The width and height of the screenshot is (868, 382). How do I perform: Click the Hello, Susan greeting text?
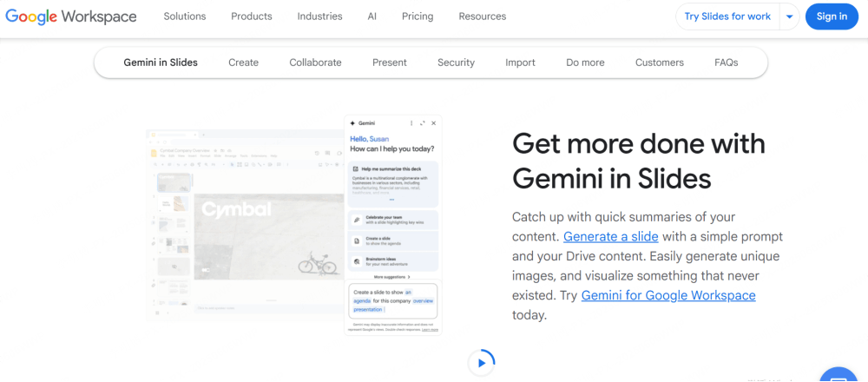tap(369, 139)
